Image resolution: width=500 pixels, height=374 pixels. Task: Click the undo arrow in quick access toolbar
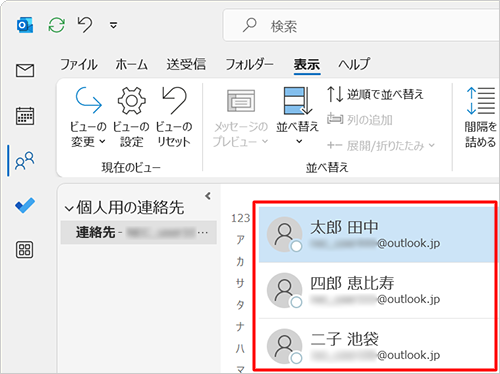(85, 25)
